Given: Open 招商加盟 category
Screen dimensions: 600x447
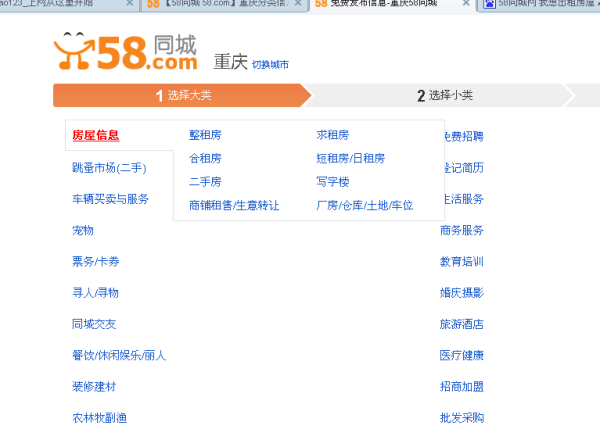Looking at the screenshot, I should point(461,387).
